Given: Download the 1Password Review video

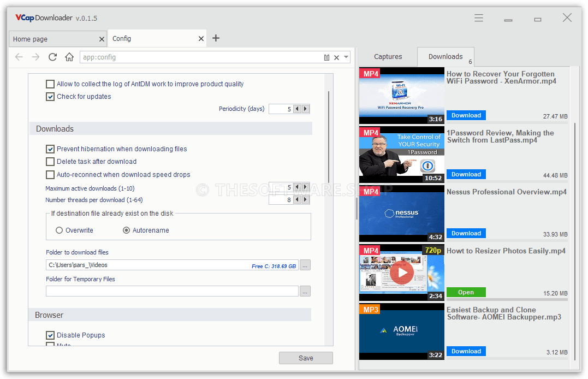Looking at the screenshot, I should tap(466, 174).
